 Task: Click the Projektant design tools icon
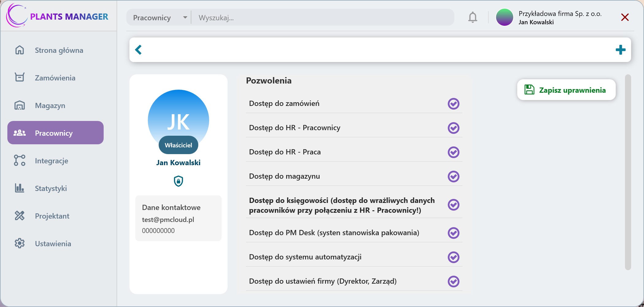coord(20,216)
